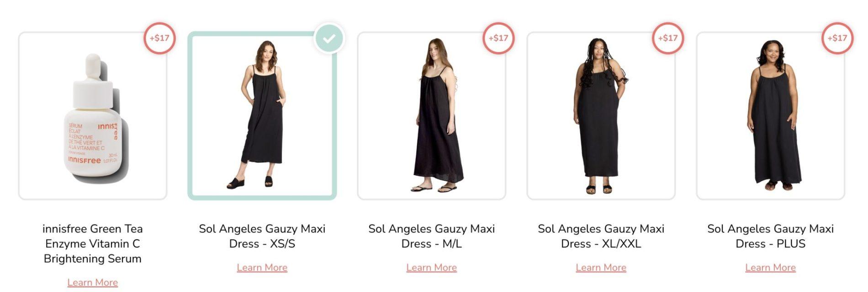Click the Gauzy Maxi Dress XS/S title
Image resolution: width=868 pixels, height=292 pixels.
262,236
